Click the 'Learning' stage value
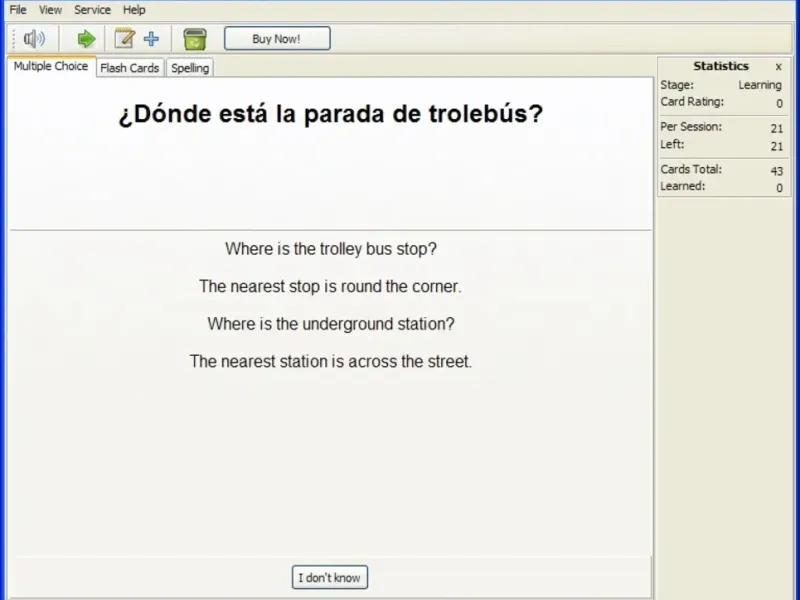The width and height of the screenshot is (800, 600). click(760, 85)
